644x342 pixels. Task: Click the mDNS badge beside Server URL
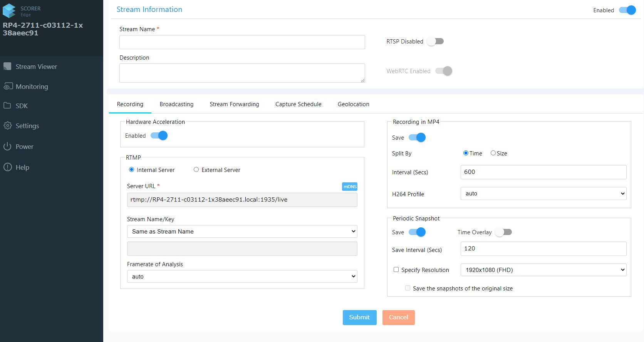pos(350,187)
